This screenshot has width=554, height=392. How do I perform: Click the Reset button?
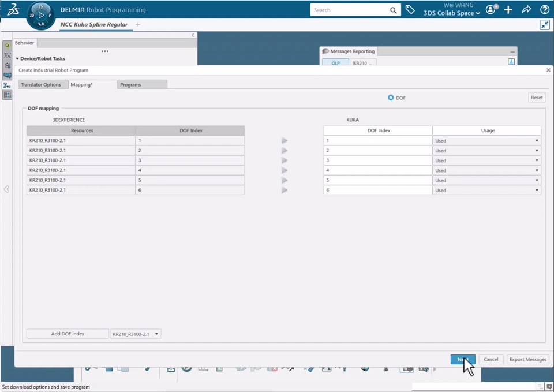coord(537,98)
